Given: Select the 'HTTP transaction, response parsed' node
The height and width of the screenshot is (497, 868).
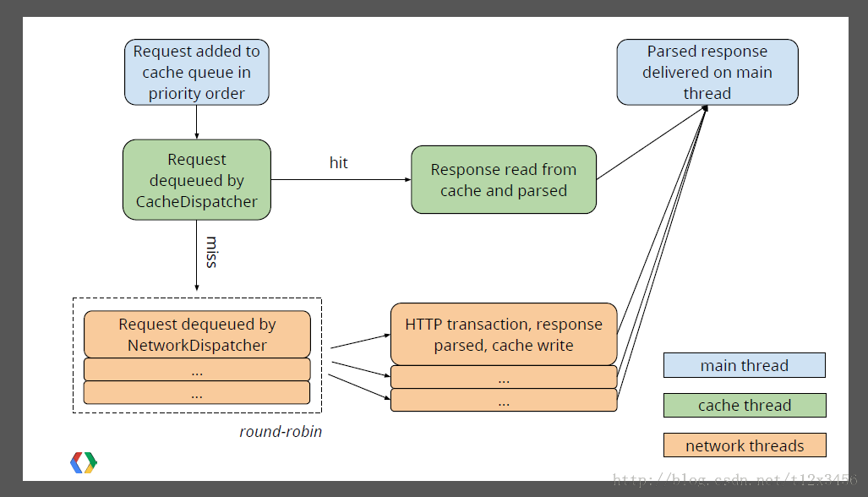Looking at the screenshot, I should (503, 333).
